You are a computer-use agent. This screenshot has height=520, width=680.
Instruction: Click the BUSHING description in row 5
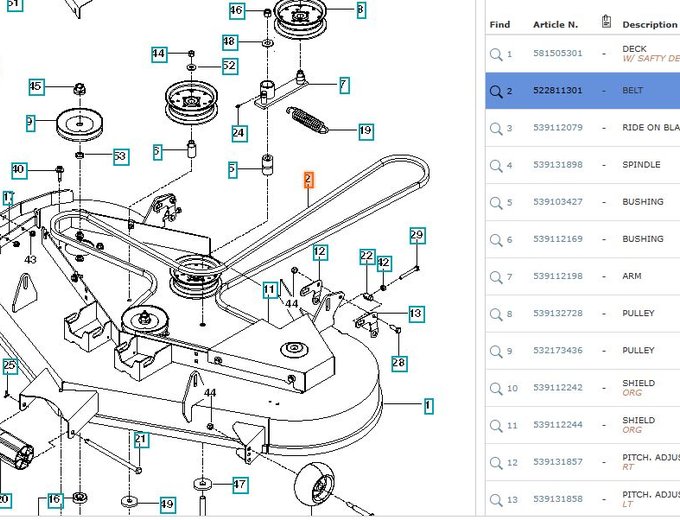pyautogui.click(x=643, y=202)
